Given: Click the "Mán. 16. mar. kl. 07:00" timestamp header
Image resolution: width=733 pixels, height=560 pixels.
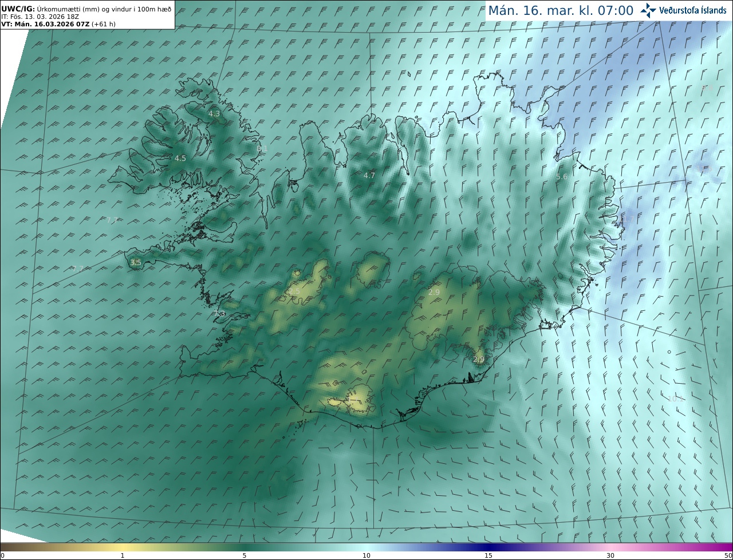Looking at the screenshot, I should click(x=561, y=10).
